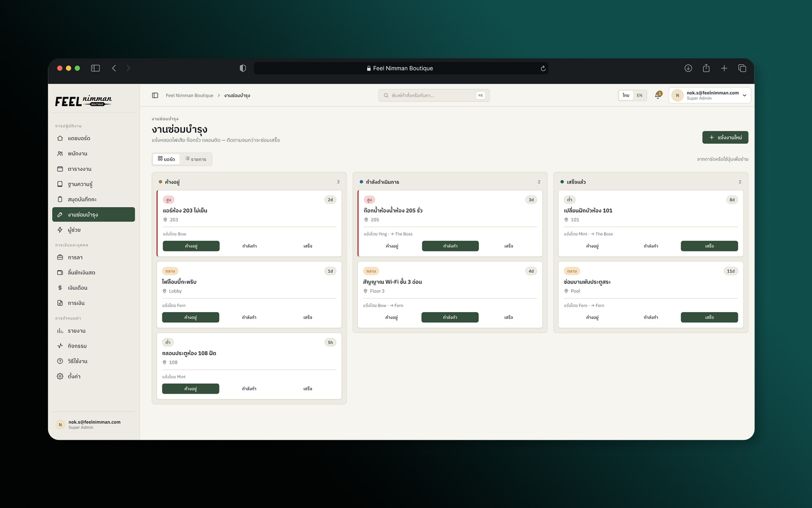This screenshot has width=812, height=508.
Task: Click the Lobby location on ไฟล็อบบี้กะพริบ card
Action: pyautogui.click(x=172, y=291)
